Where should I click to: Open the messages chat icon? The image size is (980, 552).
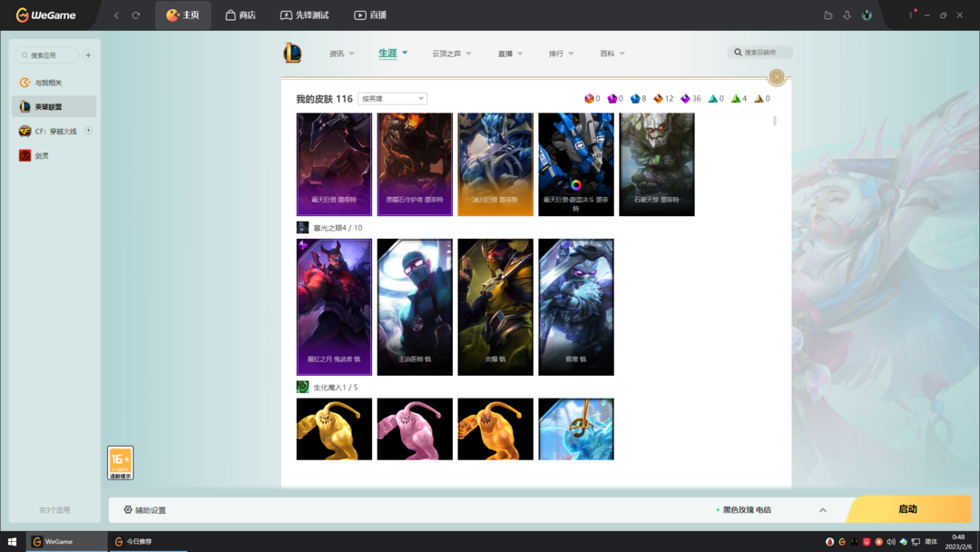click(828, 15)
